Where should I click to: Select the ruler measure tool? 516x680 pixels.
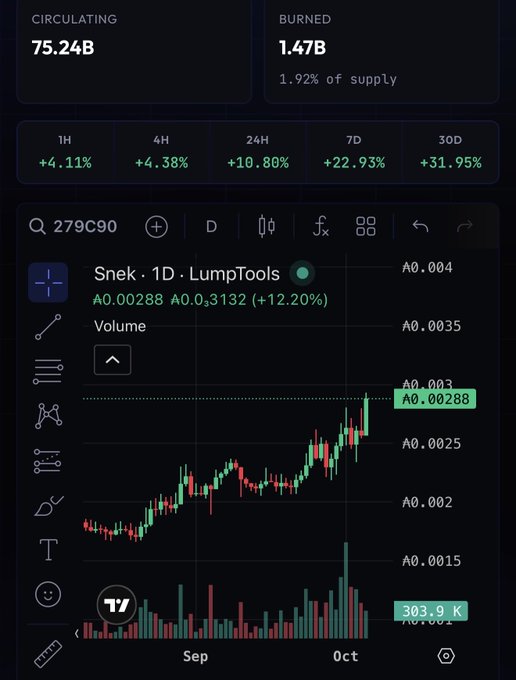[48, 654]
